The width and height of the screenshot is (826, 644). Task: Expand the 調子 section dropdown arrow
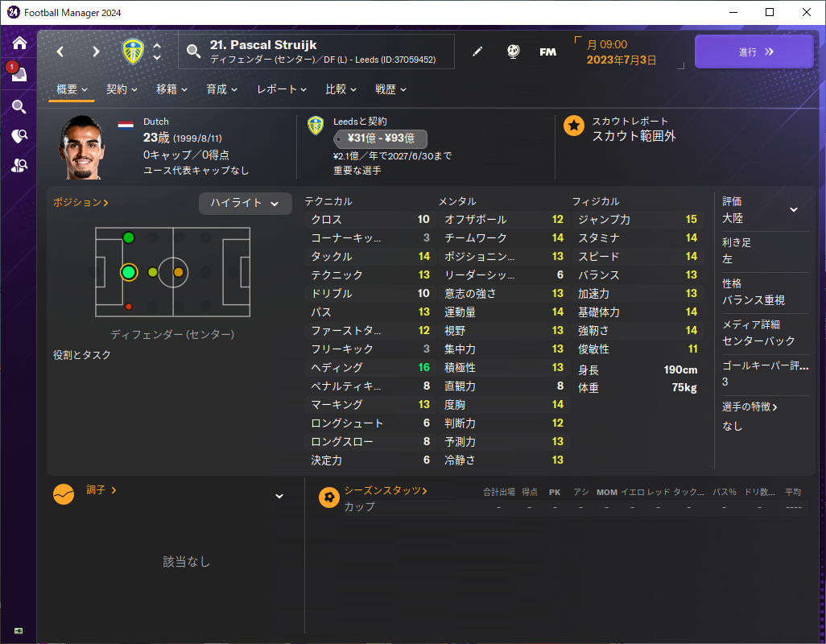[279, 496]
